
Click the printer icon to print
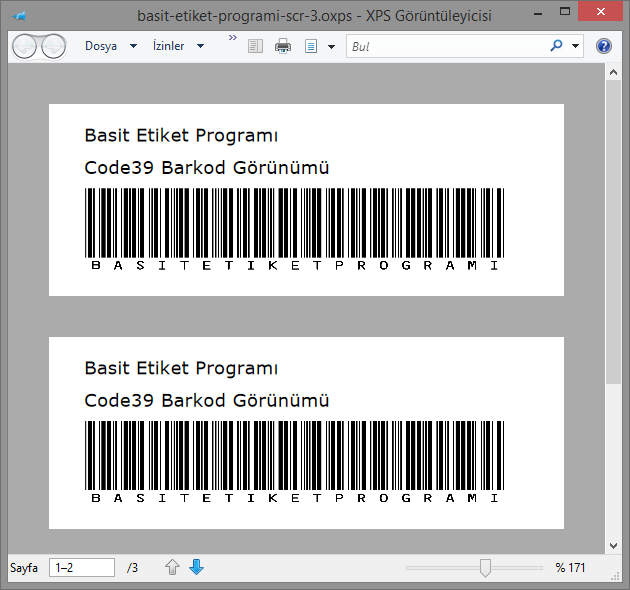point(283,46)
